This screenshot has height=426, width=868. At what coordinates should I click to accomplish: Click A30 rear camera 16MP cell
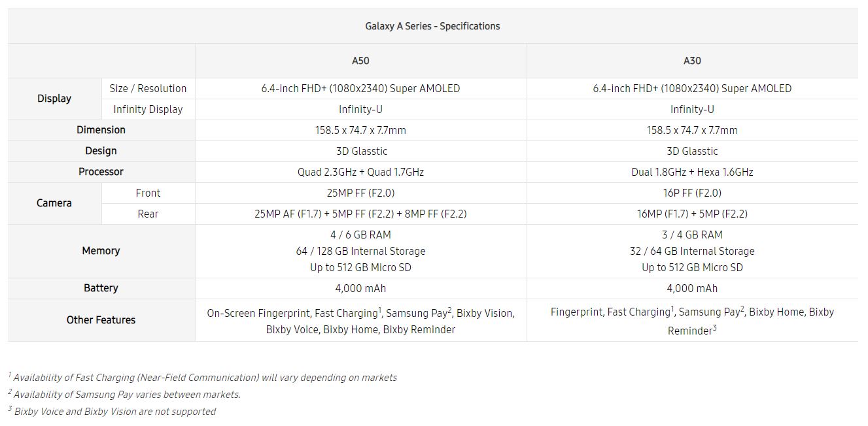coord(692,214)
